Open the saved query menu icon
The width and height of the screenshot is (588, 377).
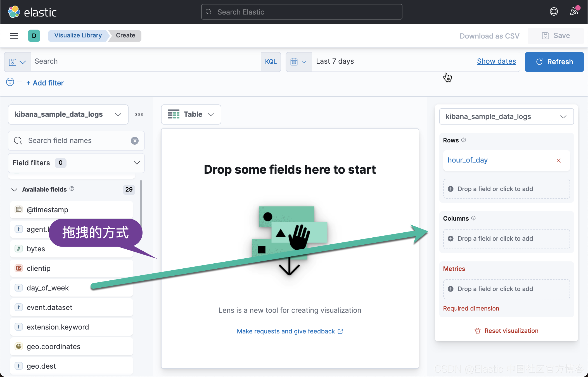(x=17, y=62)
